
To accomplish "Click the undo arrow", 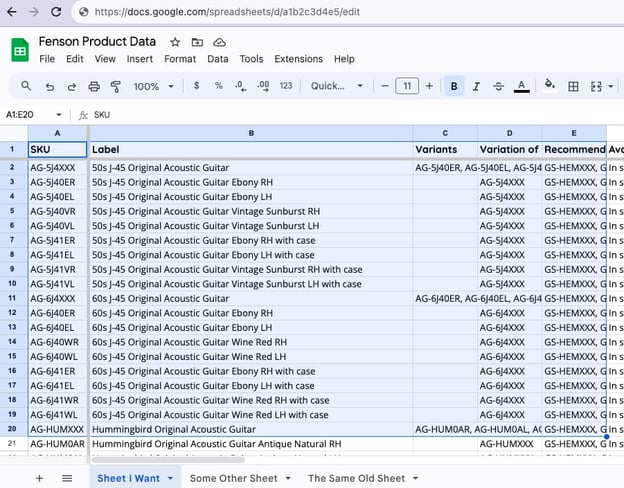I will coord(50,86).
